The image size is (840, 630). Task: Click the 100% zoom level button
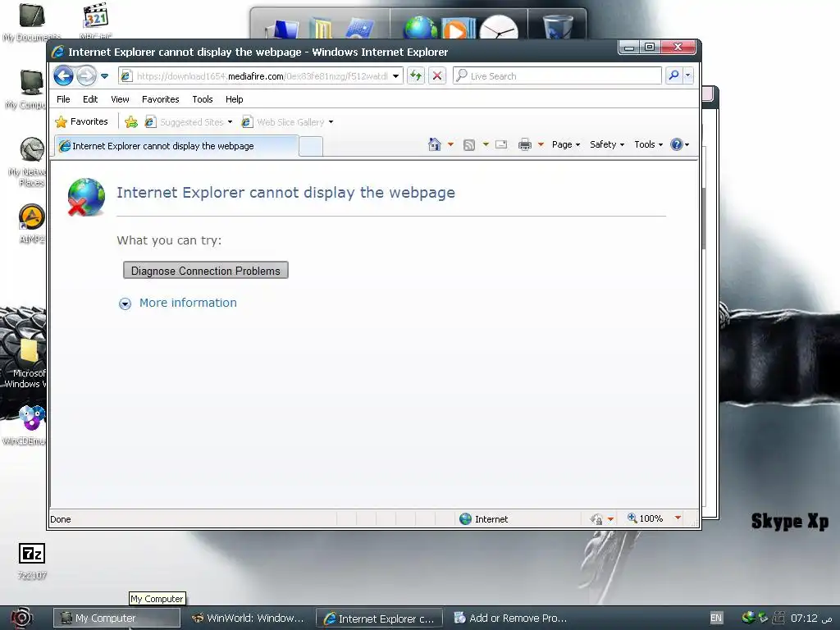(645, 518)
